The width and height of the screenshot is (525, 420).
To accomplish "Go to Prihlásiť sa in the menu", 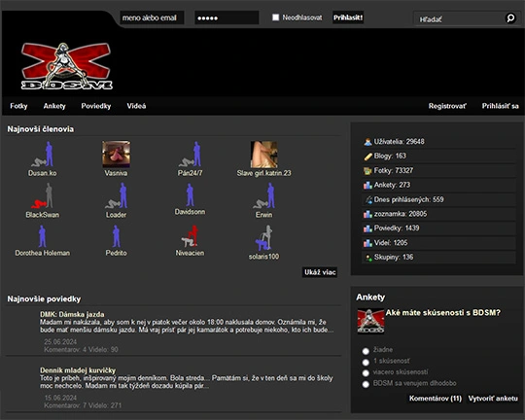I will click(501, 106).
